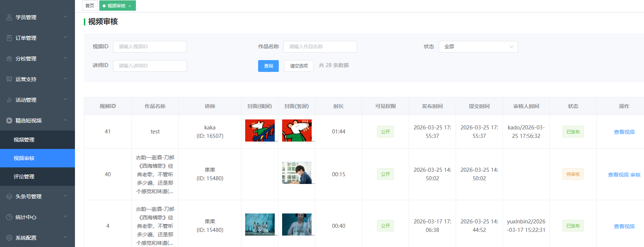Click 审核 link for video 40

tap(636, 175)
